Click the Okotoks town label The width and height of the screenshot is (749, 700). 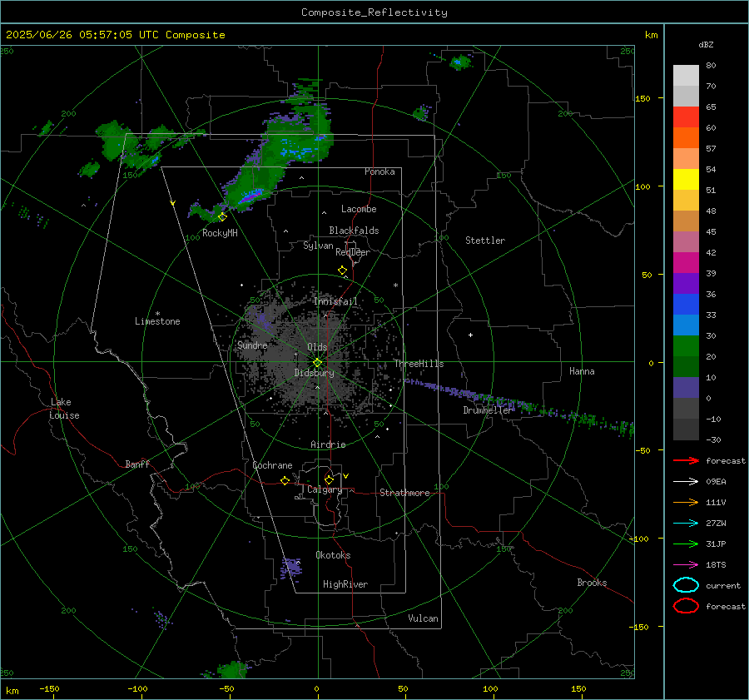point(333,555)
